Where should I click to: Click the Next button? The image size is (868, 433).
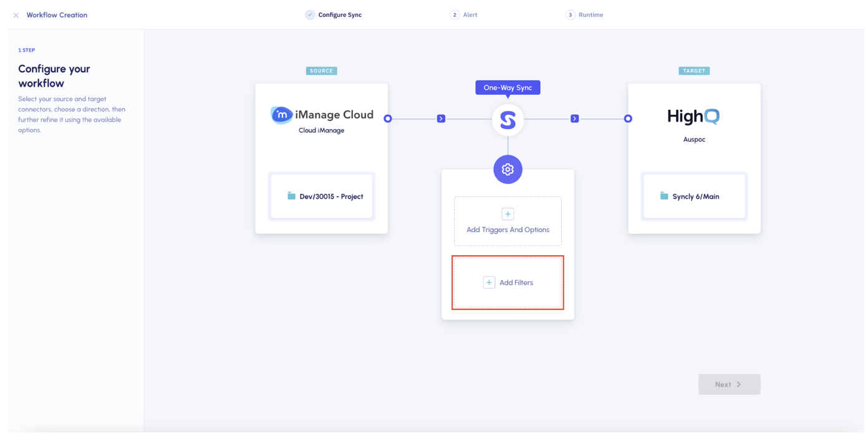(x=729, y=384)
